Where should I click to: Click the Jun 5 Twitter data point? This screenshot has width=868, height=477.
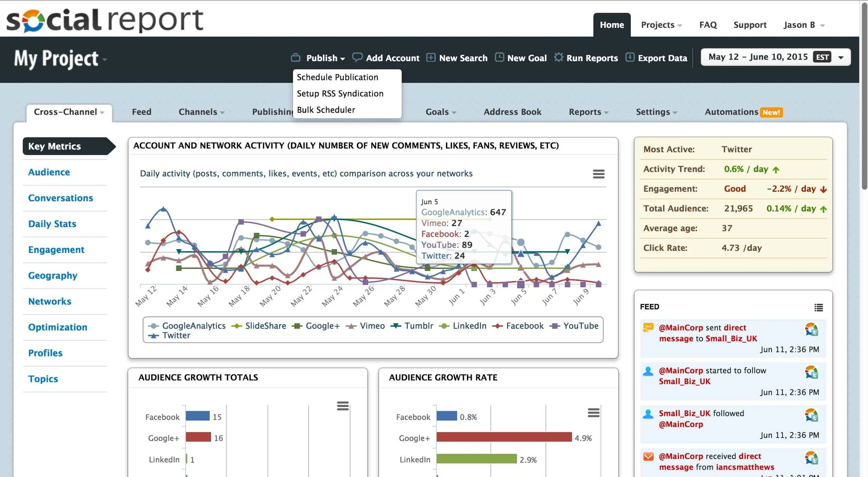point(521,254)
